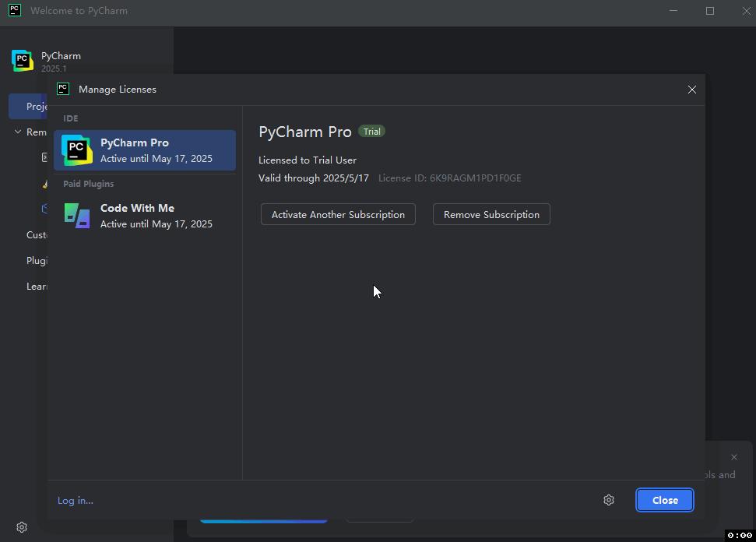Switch to the Projects tab

point(35,106)
